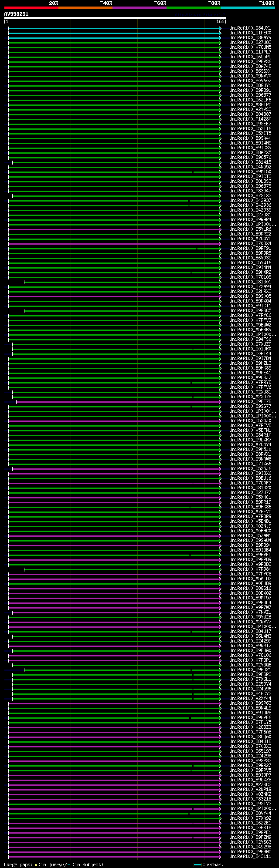Click hit label UniRef100_Q655P5
The width and height of the screenshot is (279, 868).
tap(250, 57)
